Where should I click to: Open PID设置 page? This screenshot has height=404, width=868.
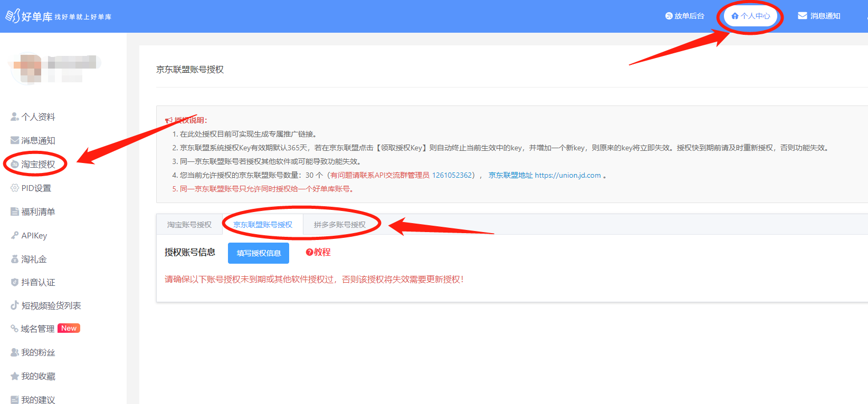click(x=36, y=188)
